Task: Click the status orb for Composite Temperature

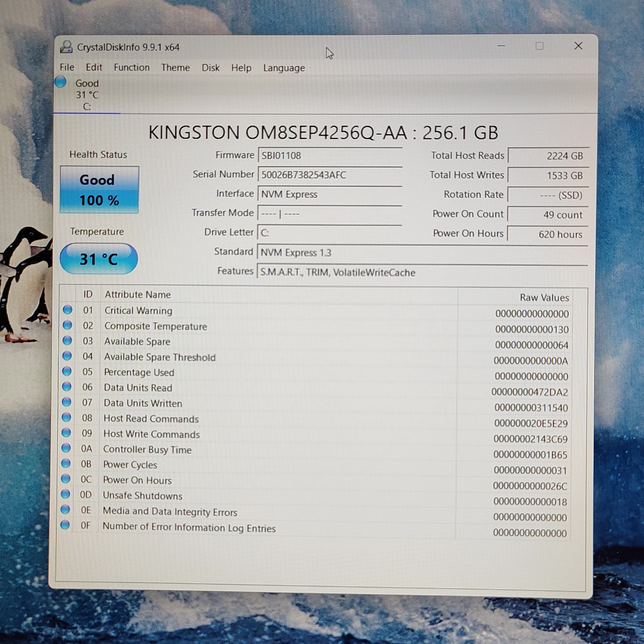Action: [68, 325]
